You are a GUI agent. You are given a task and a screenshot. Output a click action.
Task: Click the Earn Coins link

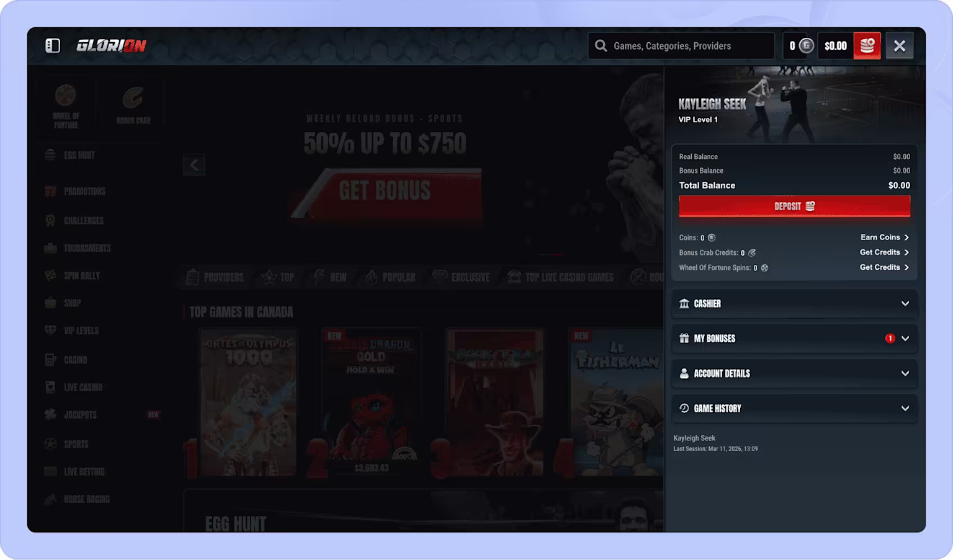click(885, 238)
